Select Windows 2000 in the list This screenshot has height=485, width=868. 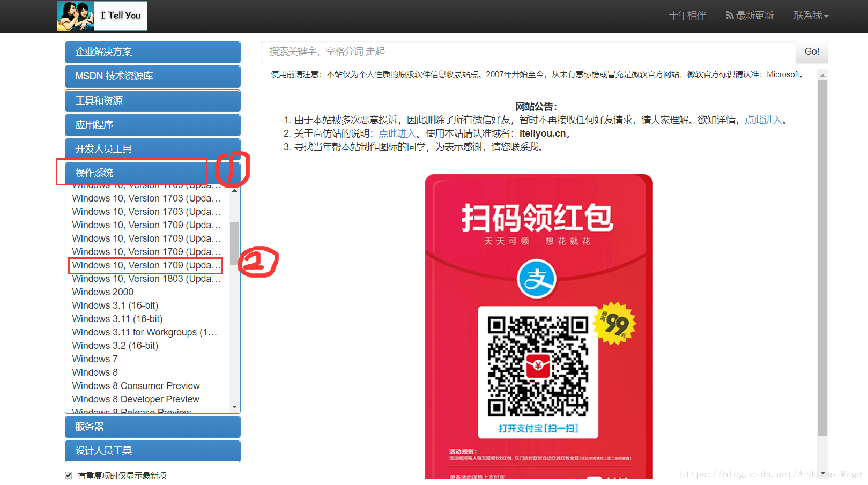click(x=103, y=292)
